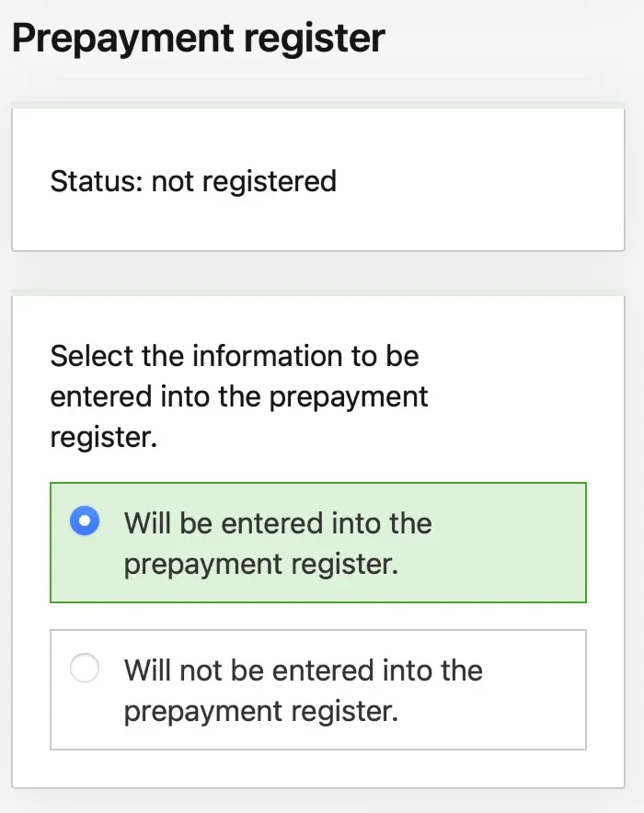
Task: Click the white unselected option box
Action: coord(317,690)
